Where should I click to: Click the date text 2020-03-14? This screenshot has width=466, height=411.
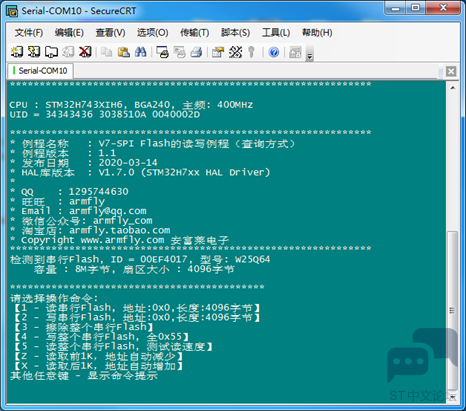[128, 163]
